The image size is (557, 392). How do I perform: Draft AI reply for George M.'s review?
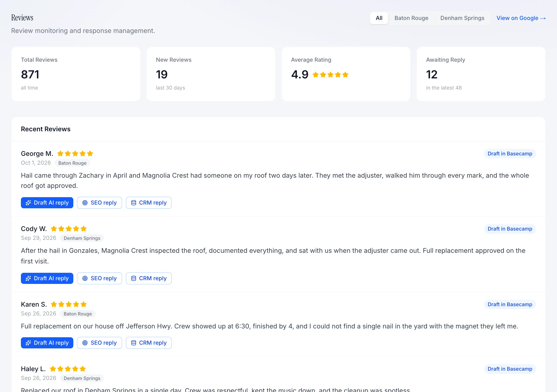tap(47, 203)
